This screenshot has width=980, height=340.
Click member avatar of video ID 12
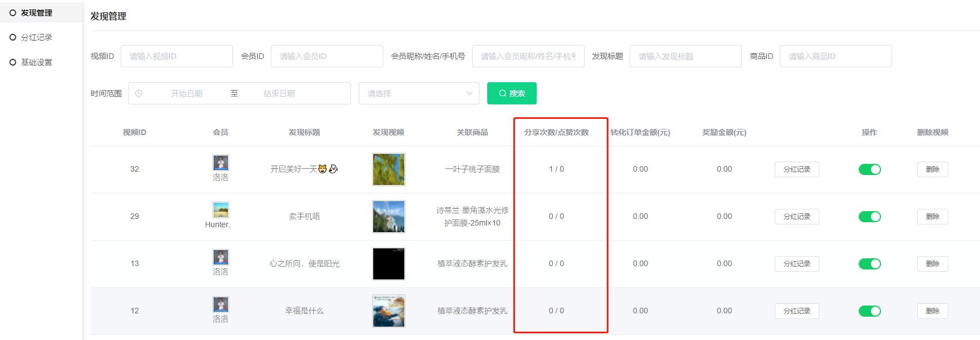[221, 304]
